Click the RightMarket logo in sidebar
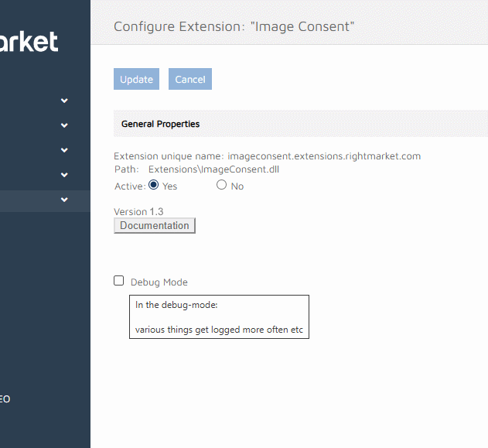Screen dimensions: 488x448 tap(29, 41)
